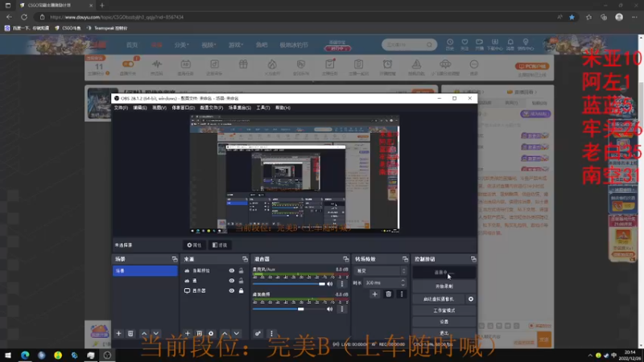Toggle lock on second text source

click(241, 281)
